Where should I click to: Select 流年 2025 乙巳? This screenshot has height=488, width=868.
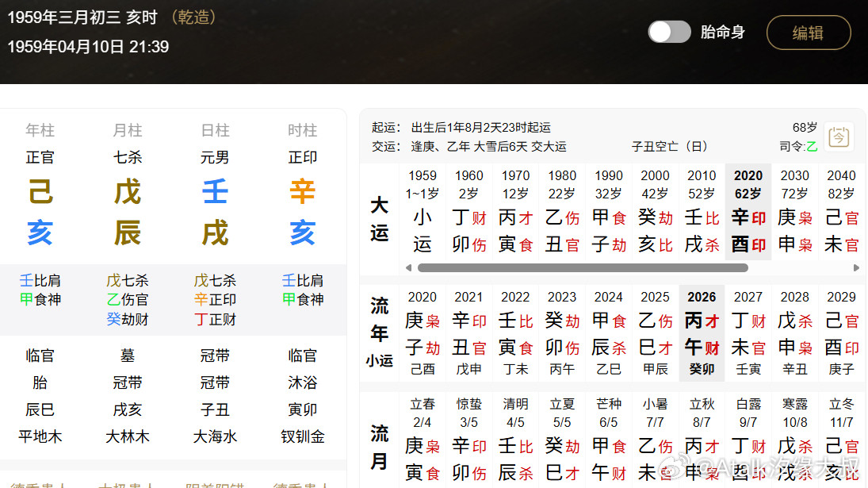pos(655,333)
